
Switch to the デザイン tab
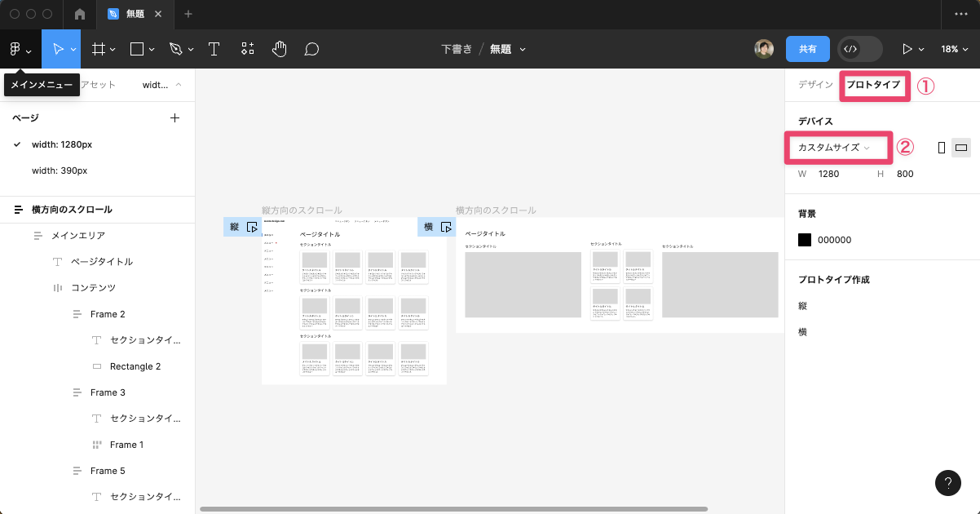tap(815, 85)
